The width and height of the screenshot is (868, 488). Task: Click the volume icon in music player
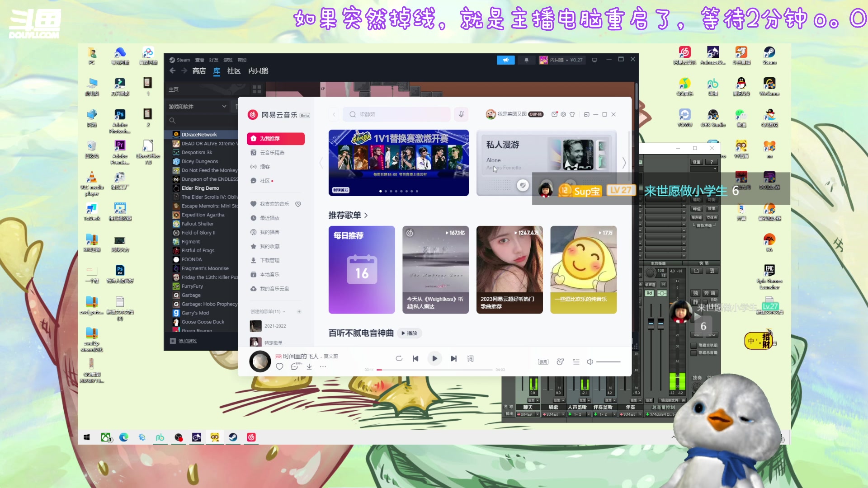click(x=590, y=361)
